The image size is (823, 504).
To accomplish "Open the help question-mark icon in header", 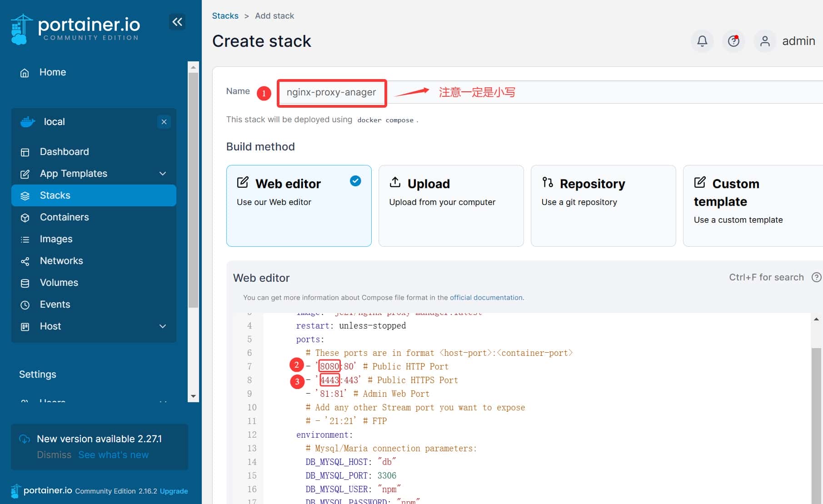I will pyautogui.click(x=733, y=41).
